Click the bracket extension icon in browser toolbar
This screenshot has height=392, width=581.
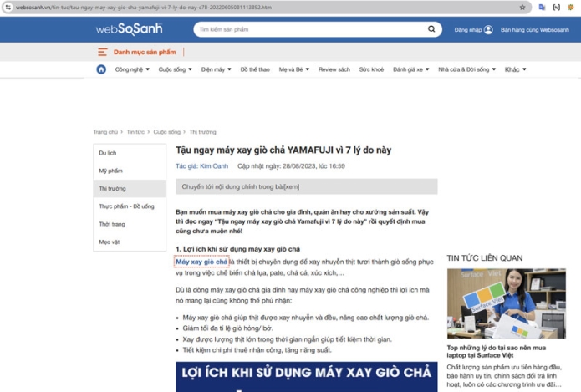click(556, 7)
